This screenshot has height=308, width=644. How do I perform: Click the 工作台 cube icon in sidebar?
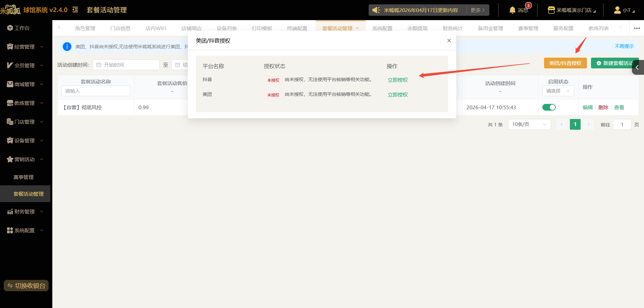[x=10, y=28]
